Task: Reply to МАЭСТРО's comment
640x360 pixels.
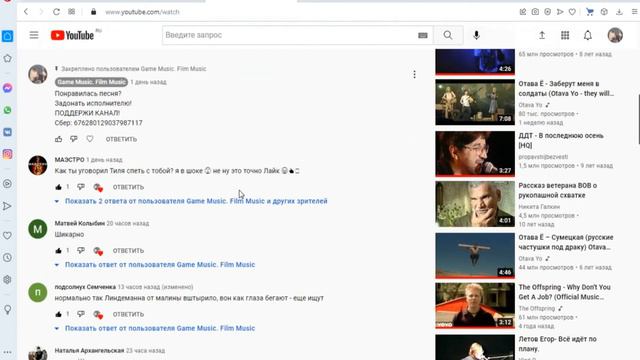Action: point(128,187)
